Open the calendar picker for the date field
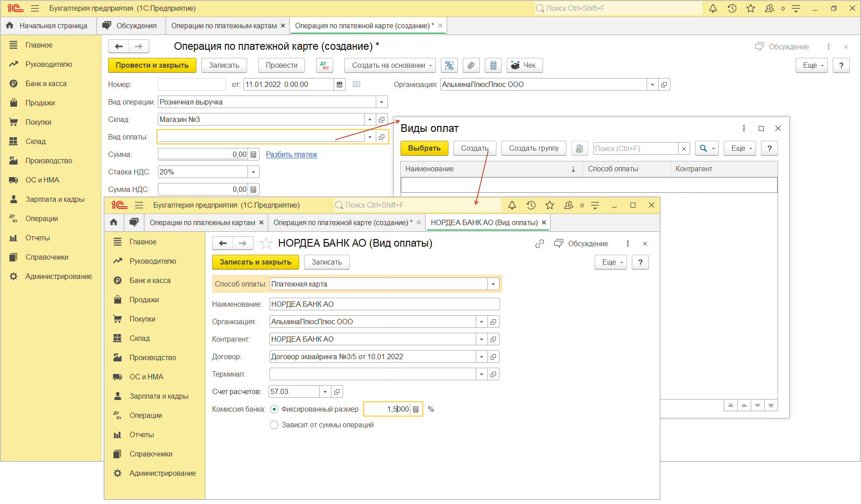 [x=339, y=85]
